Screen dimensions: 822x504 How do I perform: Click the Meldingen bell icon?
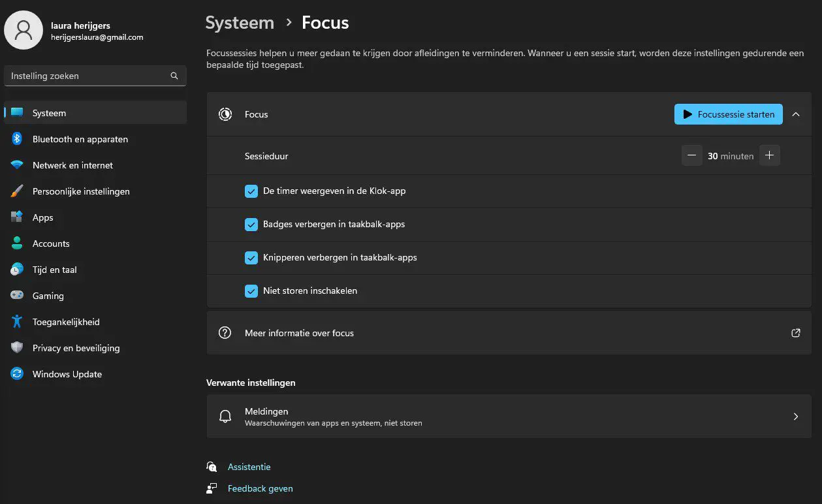tap(225, 417)
